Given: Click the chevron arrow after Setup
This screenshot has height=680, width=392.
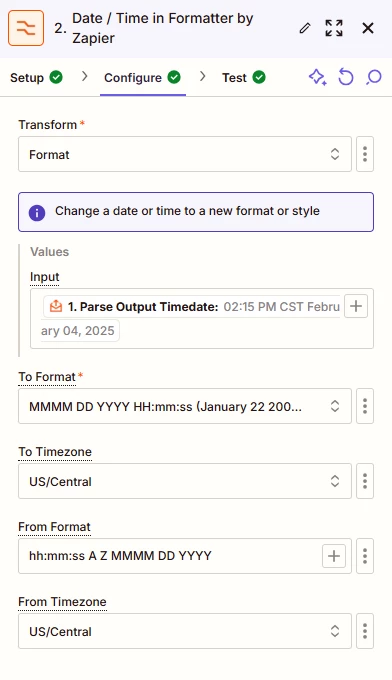Looking at the screenshot, I should pos(85,77).
